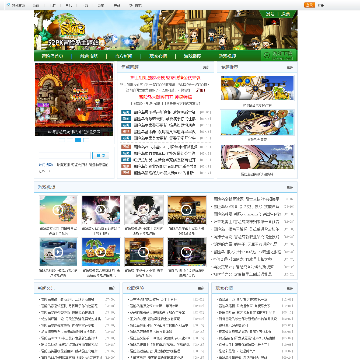Expand the news panel using its more arrow
Viewport: 360px width, 360px height.
pos(206,67)
